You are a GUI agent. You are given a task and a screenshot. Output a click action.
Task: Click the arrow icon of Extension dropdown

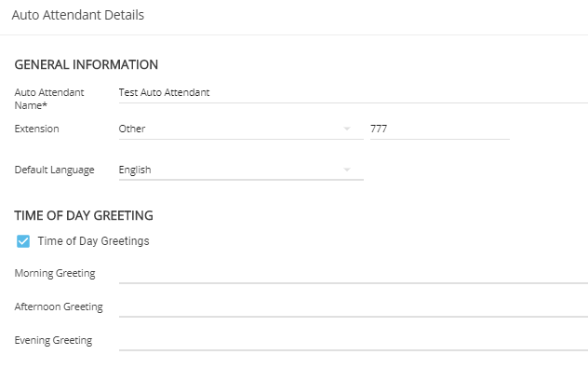pos(347,129)
